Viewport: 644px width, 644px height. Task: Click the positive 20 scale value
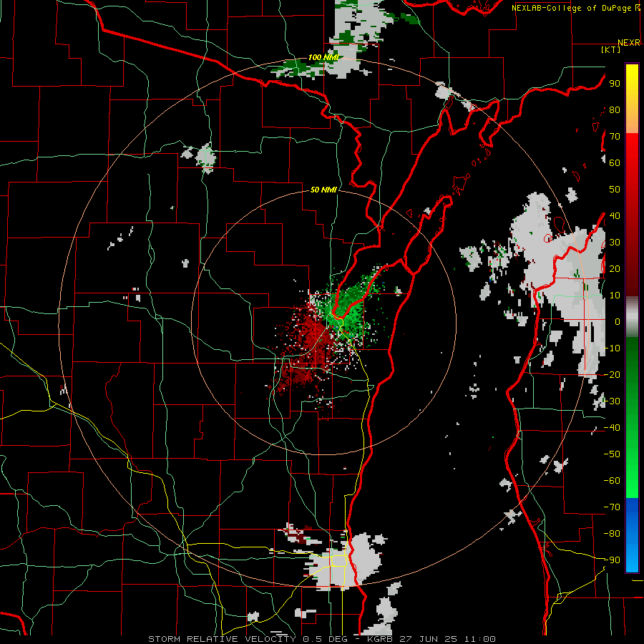(x=615, y=269)
